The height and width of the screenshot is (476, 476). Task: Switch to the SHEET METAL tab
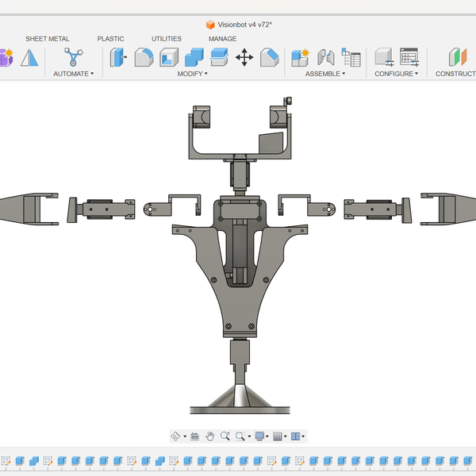(x=48, y=39)
